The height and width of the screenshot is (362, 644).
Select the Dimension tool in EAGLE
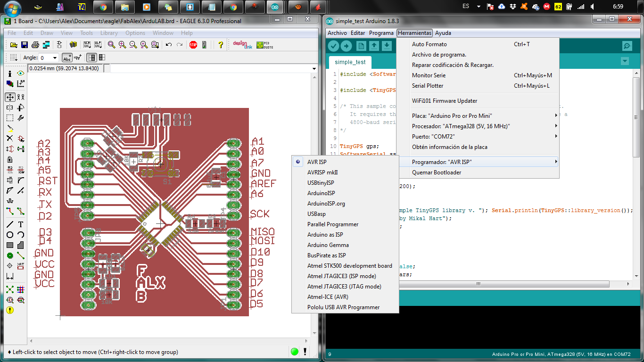(10, 276)
